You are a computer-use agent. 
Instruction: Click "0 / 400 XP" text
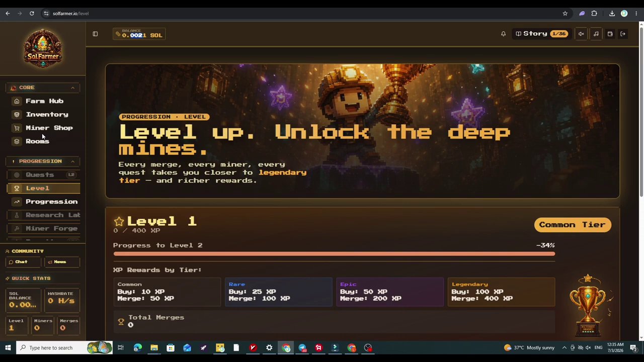(x=136, y=231)
